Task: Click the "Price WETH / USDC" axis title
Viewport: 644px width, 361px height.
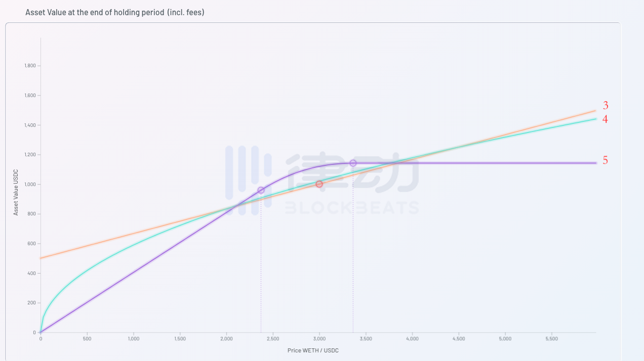Action: (313, 350)
